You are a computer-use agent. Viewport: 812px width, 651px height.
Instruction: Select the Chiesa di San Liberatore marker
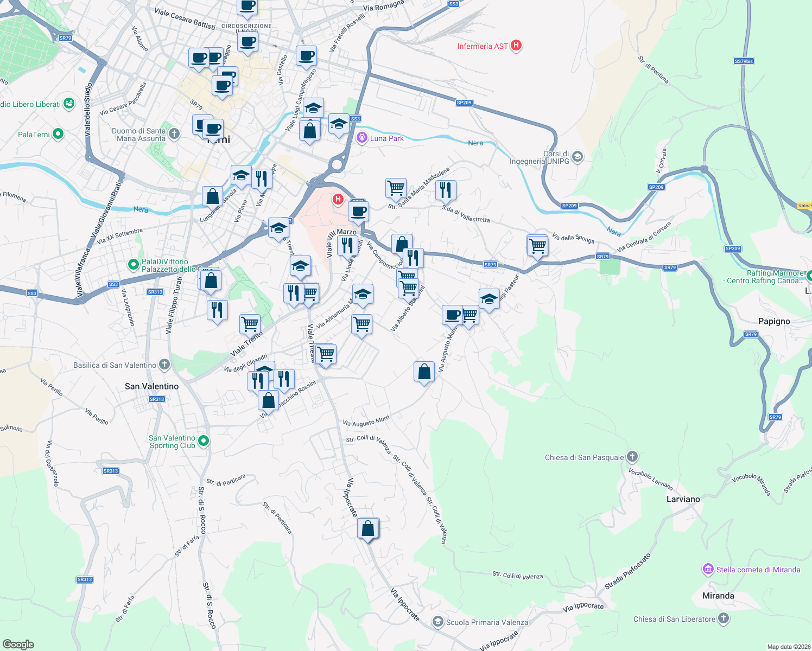point(723,618)
